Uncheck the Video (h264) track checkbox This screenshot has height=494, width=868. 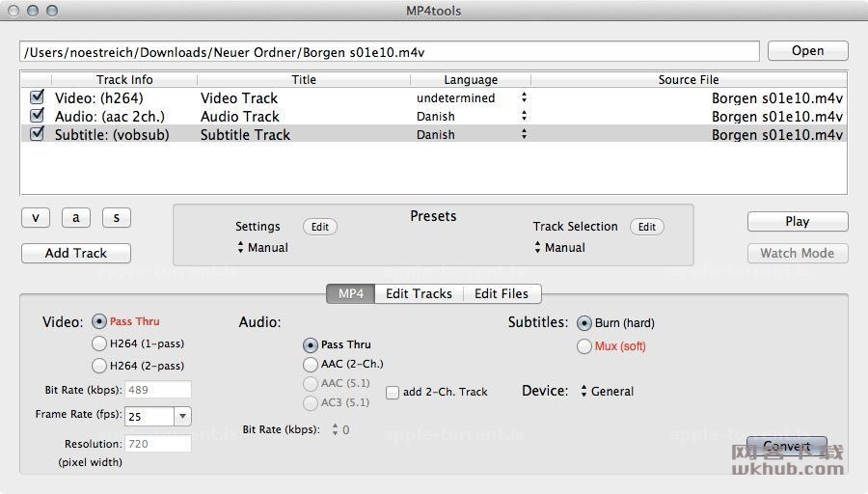coord(37,97)
